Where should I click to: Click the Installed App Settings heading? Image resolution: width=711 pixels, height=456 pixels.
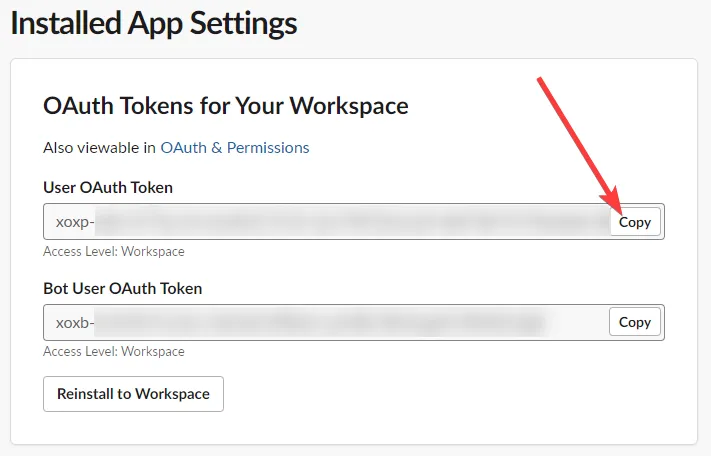[x=154, y=22]
